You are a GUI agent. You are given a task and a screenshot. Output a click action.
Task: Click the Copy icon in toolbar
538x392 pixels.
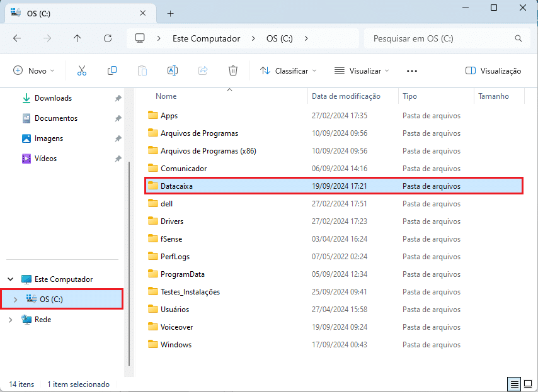pos(112,71)
